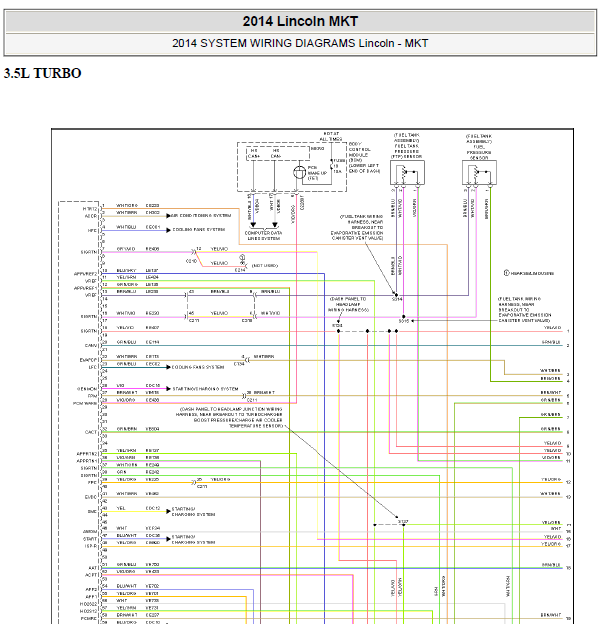Click the 'START' pin label
The height and width of the screenshot is (624, 601).
pyautogui.click(x=90, y=539)
